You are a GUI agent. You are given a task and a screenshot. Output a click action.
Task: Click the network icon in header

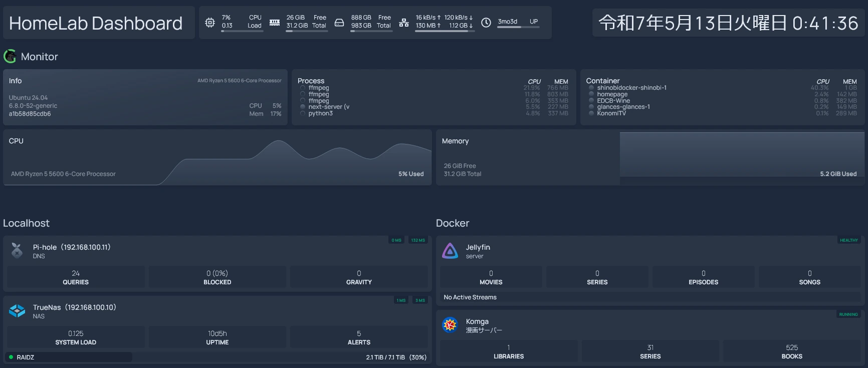click(x=404, y=23)
